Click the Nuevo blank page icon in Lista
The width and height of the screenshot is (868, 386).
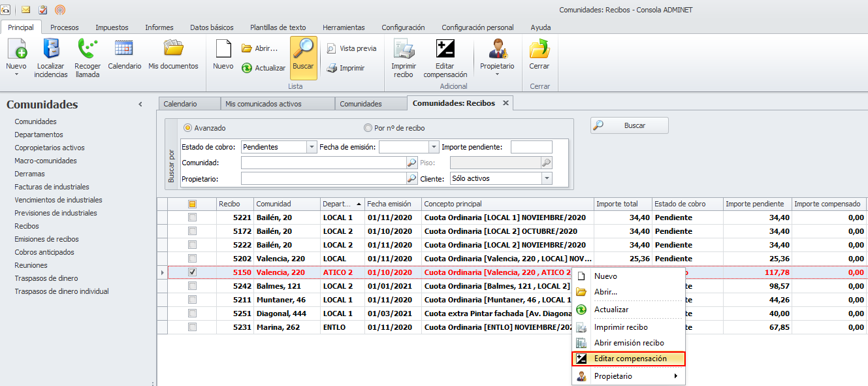[223, 50]
